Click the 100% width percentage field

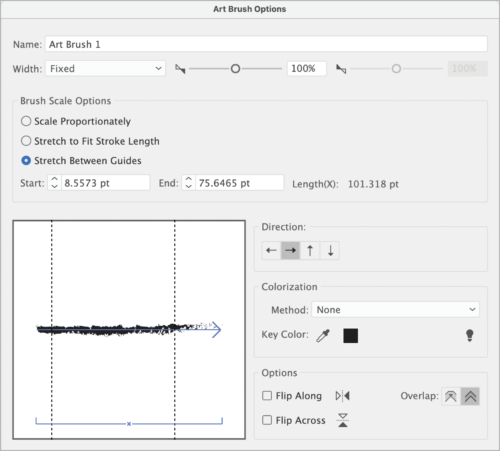click(x=307, y=69)
